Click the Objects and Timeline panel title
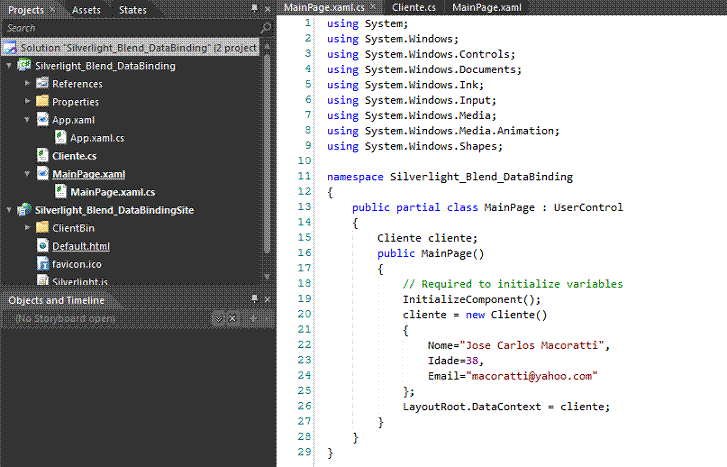Screen dimensions: 727x467 tap(56, 300)
